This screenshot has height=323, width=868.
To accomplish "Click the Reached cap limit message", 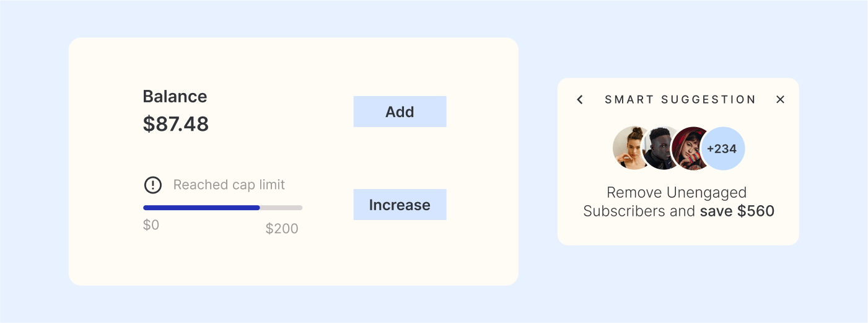I will coord(229,185).
